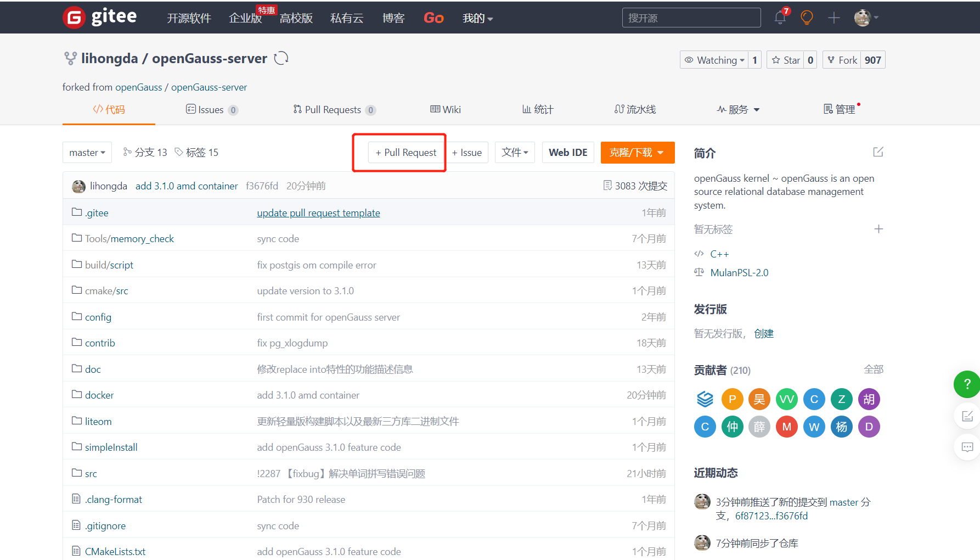980x560 pixels.
Task: Open the 管理 tab
Action: coord(840,110)
